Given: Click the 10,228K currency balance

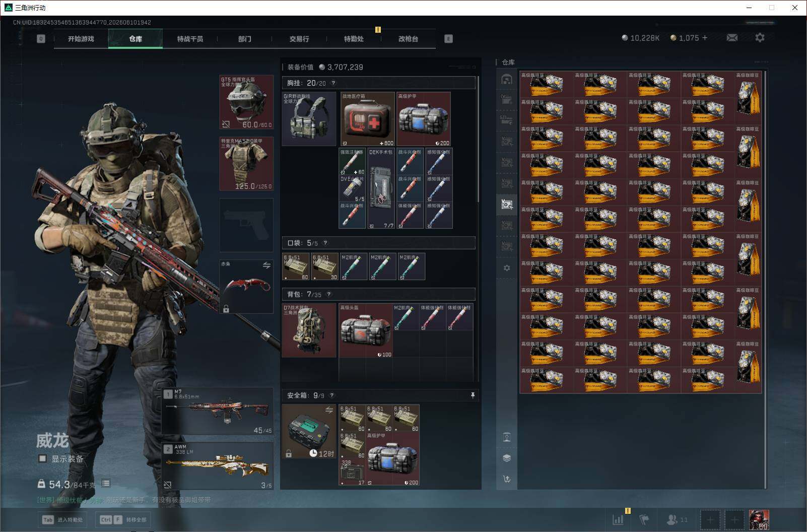Looking at the screenshot, I should [641, 38].
